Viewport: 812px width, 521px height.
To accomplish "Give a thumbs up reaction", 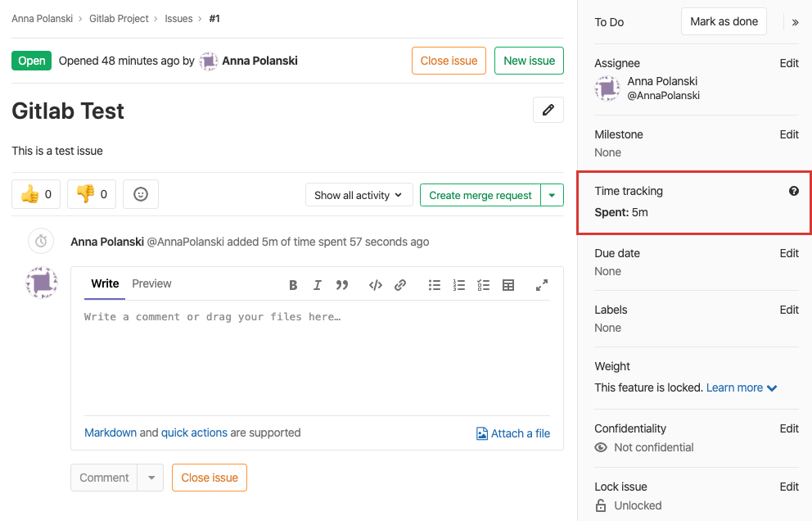I will [36, 194].
